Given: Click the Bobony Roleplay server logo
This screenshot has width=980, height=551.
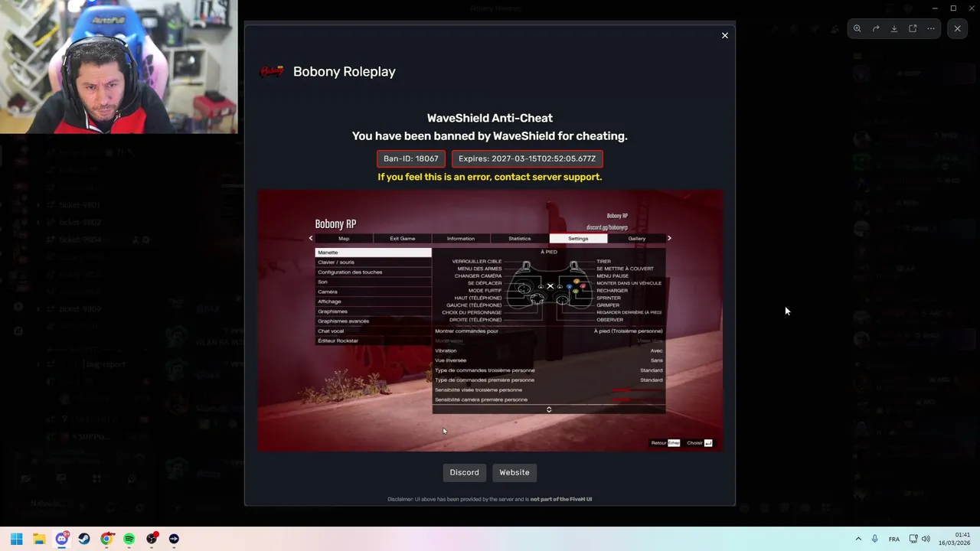Looking at the screenshot, I should pyautogui.click(x=272, y=71).
